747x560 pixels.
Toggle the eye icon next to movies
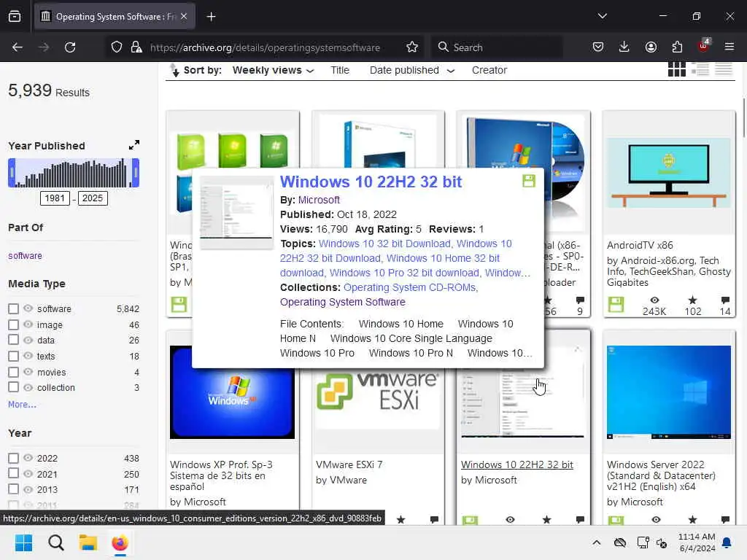(x=28, y=372)
